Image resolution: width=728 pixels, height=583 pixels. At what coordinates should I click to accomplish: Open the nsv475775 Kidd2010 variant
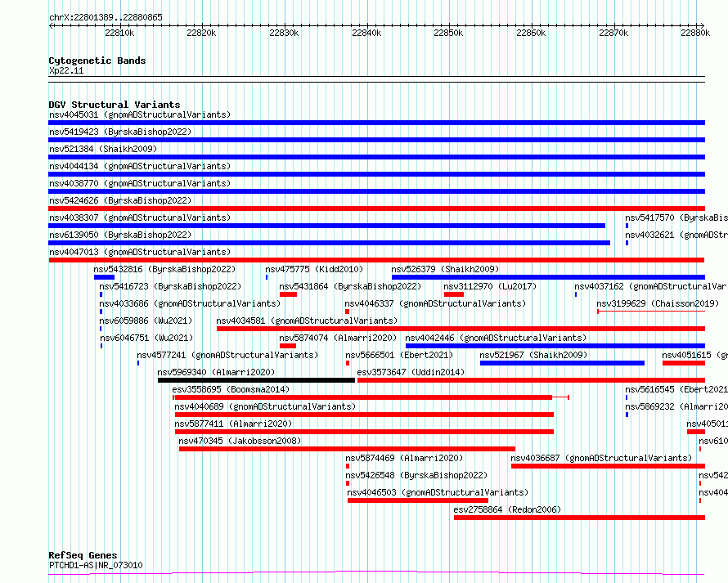coord(314,269)
